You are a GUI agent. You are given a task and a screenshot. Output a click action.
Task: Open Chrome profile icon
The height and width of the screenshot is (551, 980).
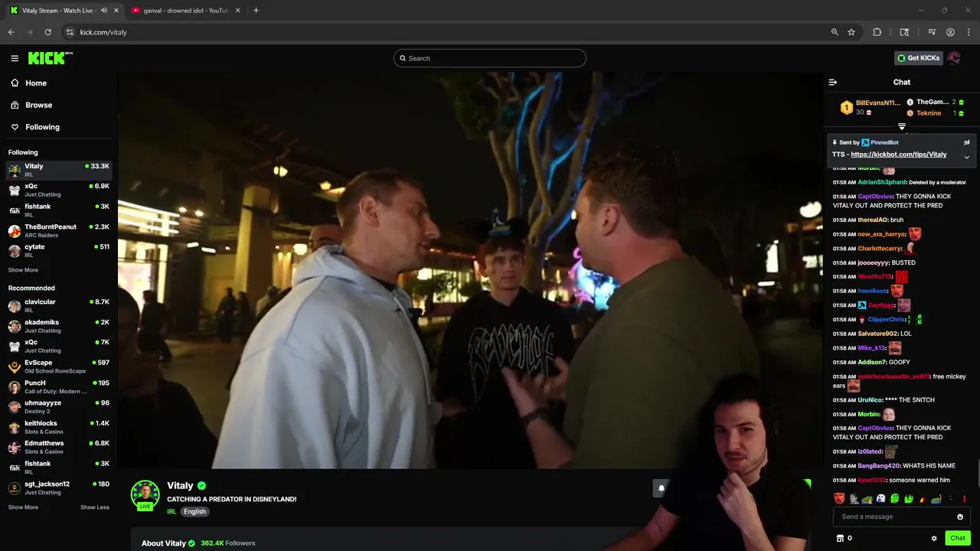tap(950, 32)
